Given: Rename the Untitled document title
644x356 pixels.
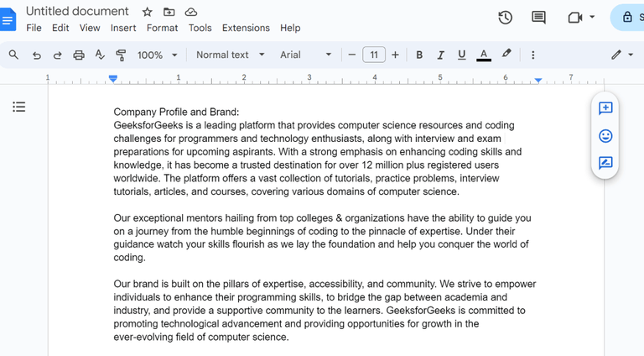Looking at the screenshot, I should [77, 11].
